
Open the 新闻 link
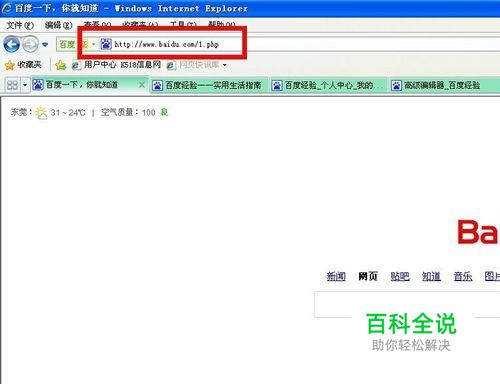click(336, 276)
